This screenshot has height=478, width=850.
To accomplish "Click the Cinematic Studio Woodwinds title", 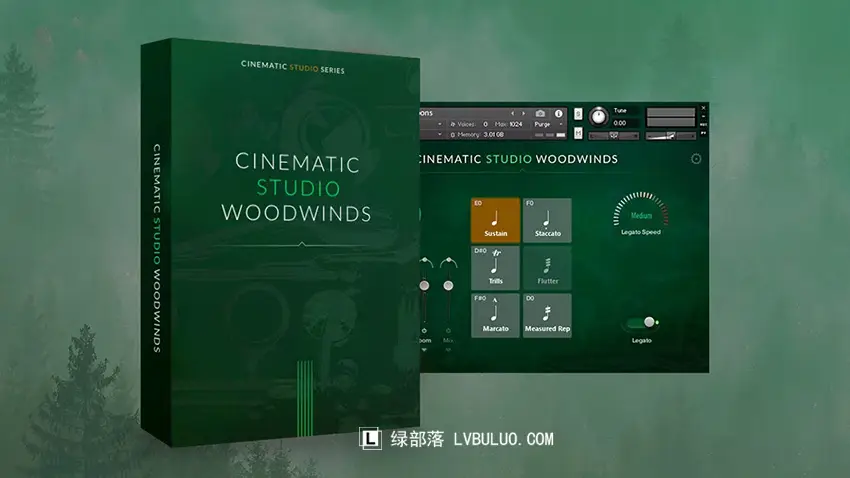I will (x=519, y=159).
